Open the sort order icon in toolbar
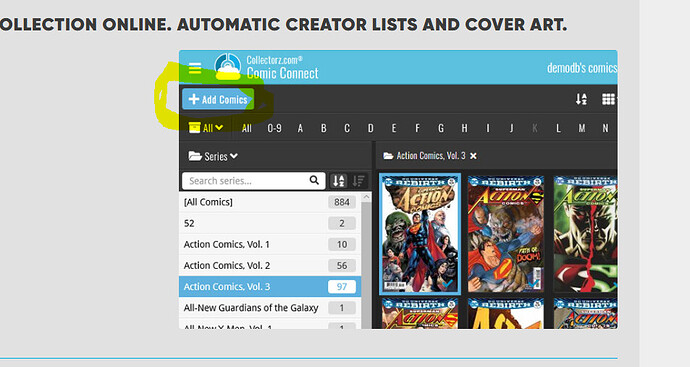Image resolution: width=690 pixels, height=367 pixels. (581, 99)
